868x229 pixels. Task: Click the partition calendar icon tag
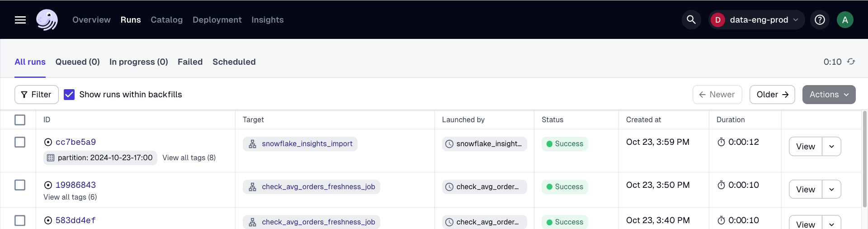click(51, 158)
